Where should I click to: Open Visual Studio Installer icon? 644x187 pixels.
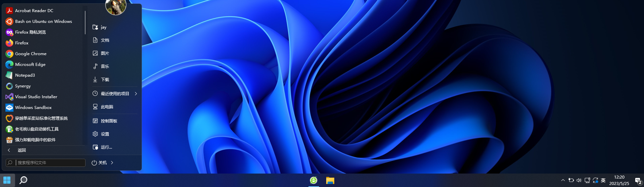[x=9, y=97]
